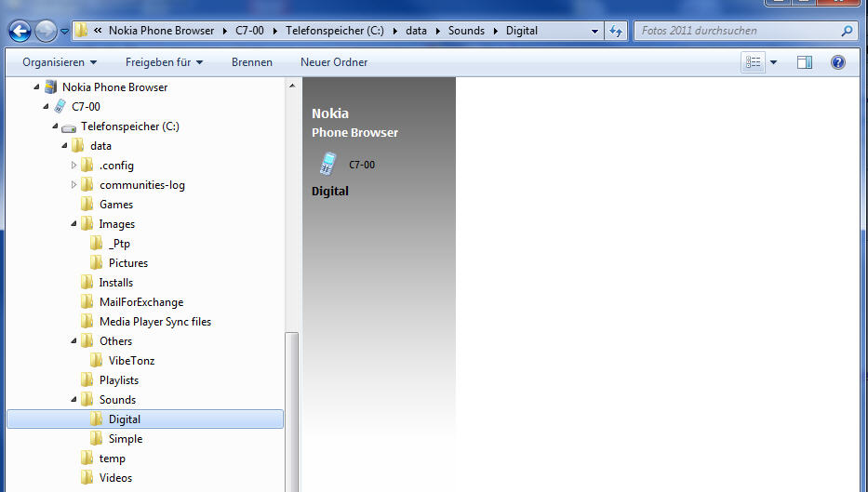Open the Freigeben für menu

click(x=164, y=62)
